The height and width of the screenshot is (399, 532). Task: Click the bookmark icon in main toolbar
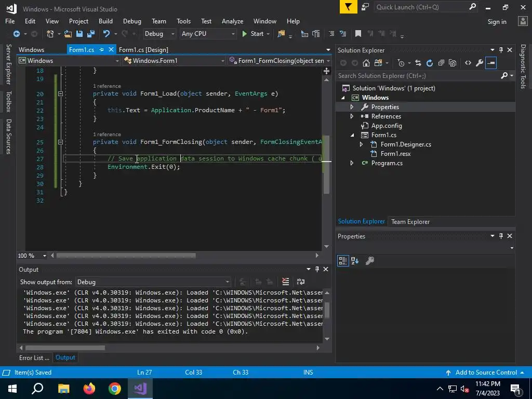358,34
